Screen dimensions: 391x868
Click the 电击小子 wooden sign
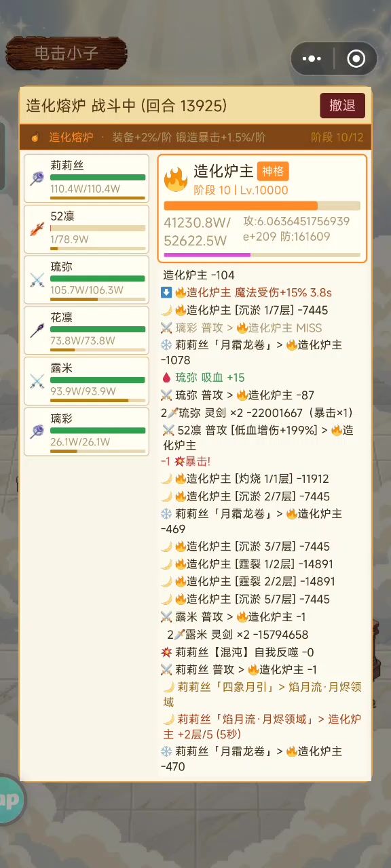(67, 54)
